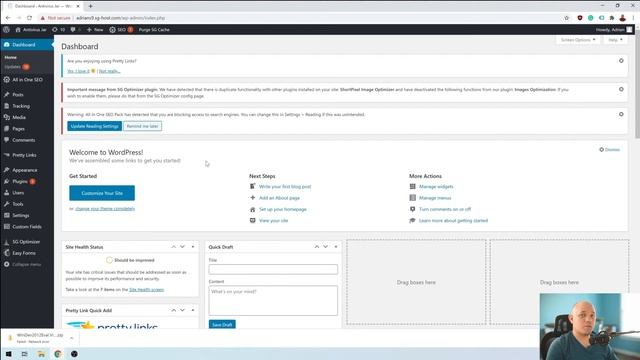This screenshot has width=640, height=360.
Task: Bookmark page with star icon
Action: (567, 18)
